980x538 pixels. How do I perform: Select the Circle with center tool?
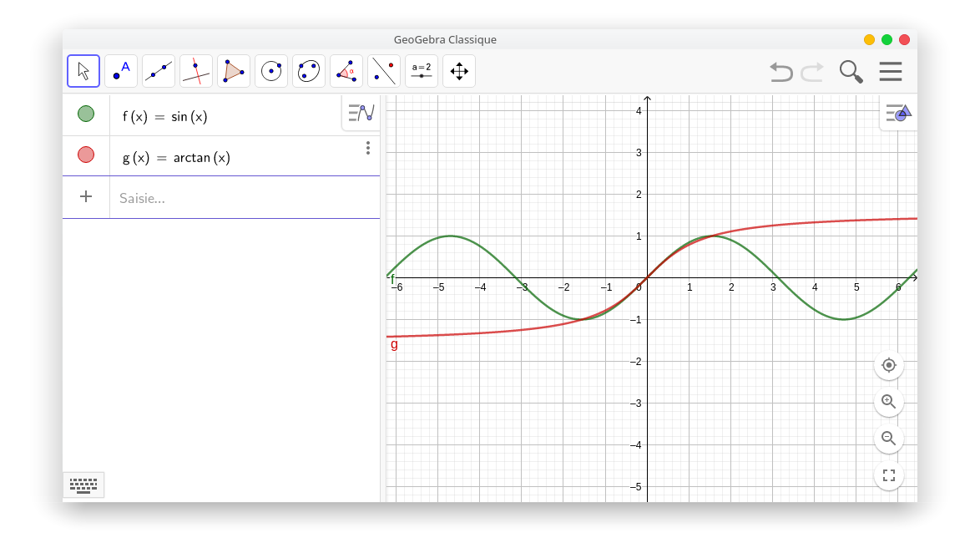(x=271, y=71)
